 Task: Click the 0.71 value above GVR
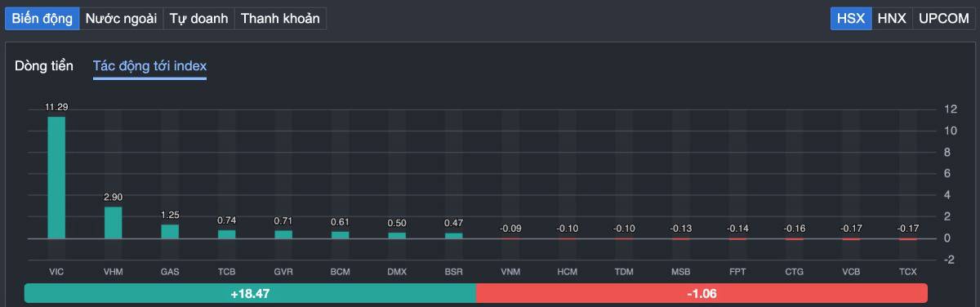[283, 220]
